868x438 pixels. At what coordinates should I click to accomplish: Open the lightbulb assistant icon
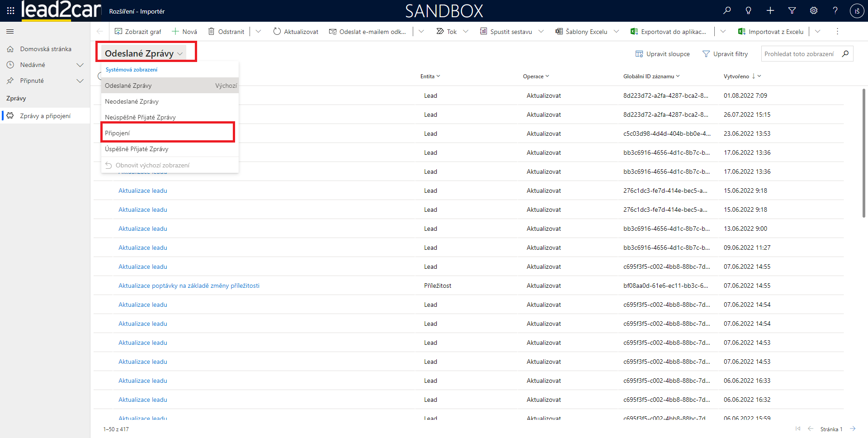(748, 10)
